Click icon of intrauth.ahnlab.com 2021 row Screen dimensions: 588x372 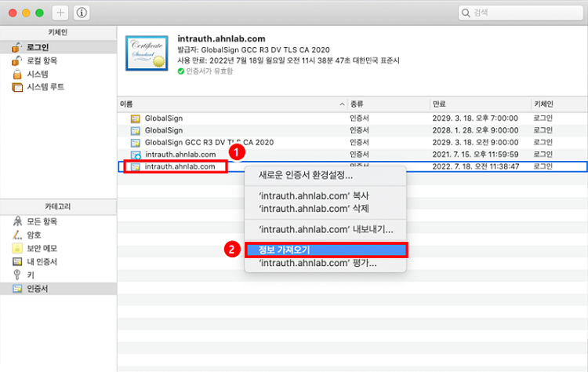(136, 155)
